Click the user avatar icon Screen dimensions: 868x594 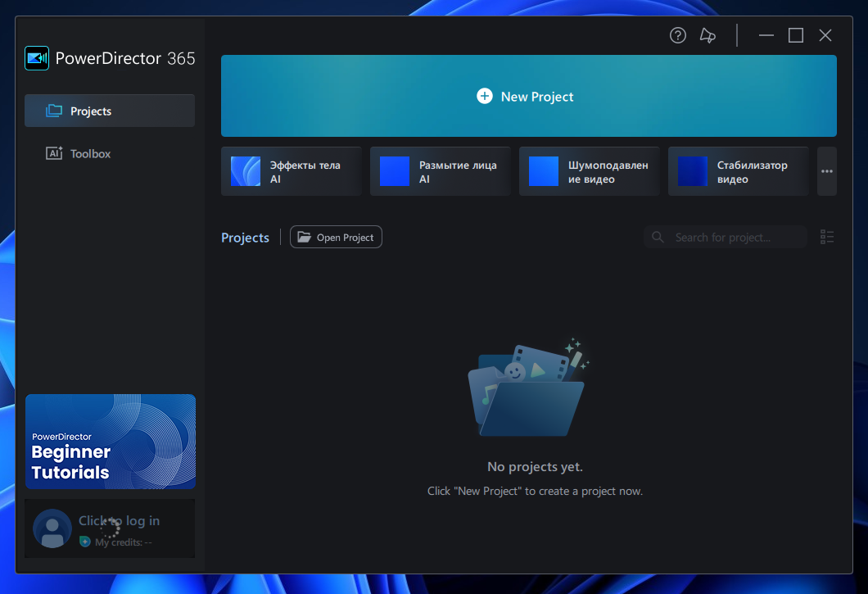[52, 528]
